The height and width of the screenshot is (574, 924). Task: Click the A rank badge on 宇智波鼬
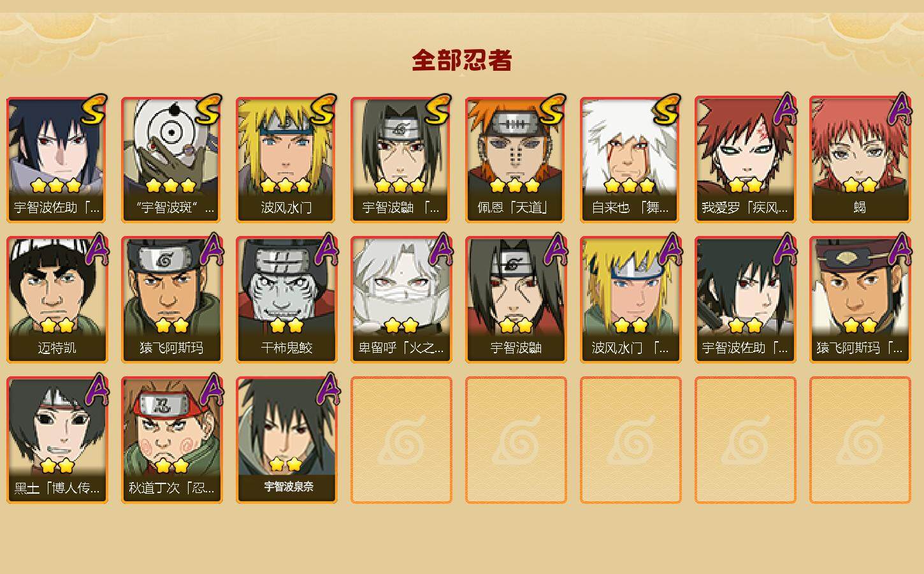point(556,249)
